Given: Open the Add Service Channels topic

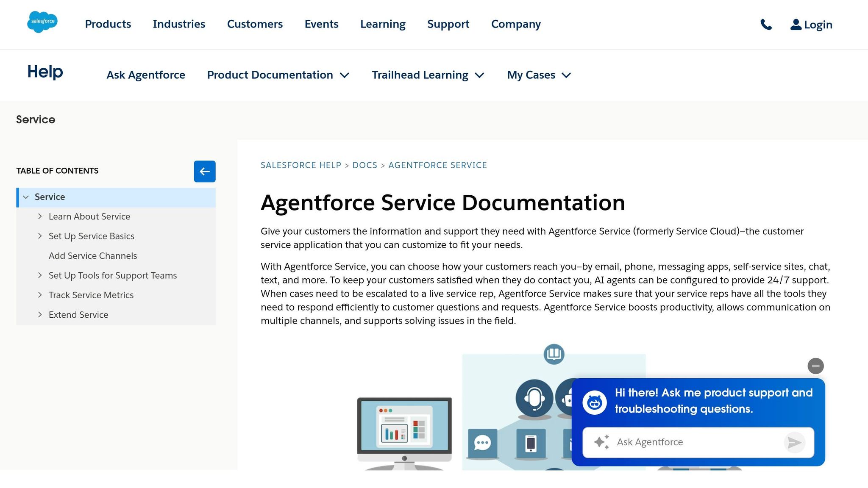Looking at the screenshot, I should [x=93, y=256].
